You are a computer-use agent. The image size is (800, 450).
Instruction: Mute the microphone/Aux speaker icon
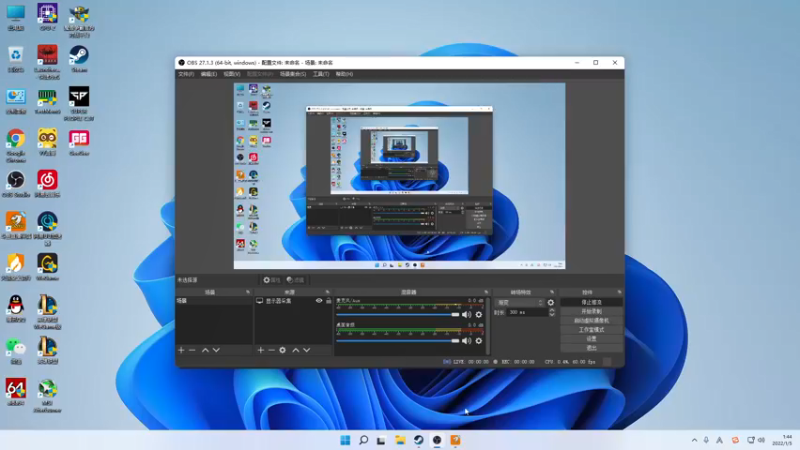pos(467,314)
